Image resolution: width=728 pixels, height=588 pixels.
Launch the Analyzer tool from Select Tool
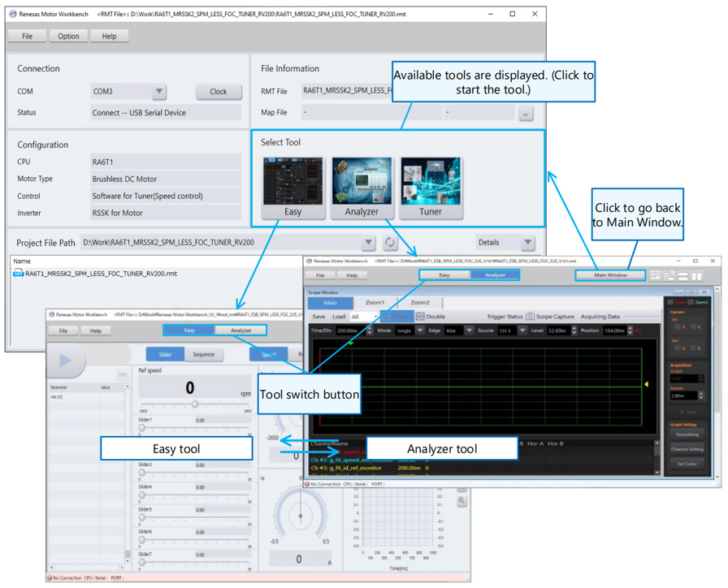[x=362, y=188]
